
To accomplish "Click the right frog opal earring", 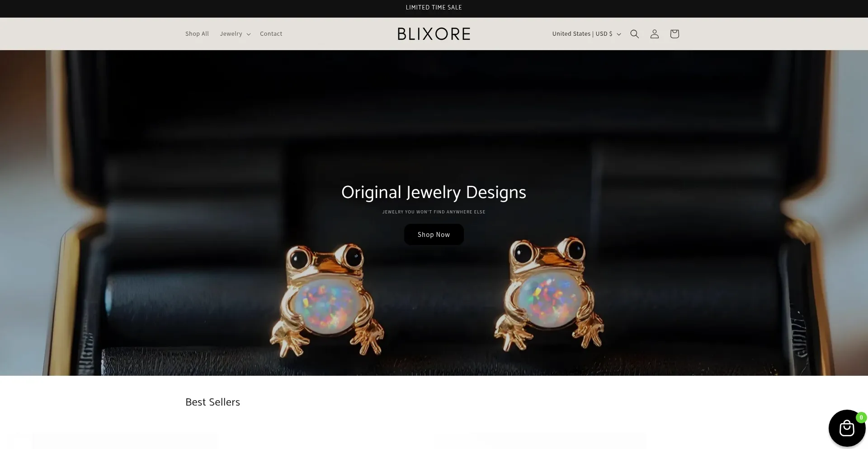I will click(548, 294).
